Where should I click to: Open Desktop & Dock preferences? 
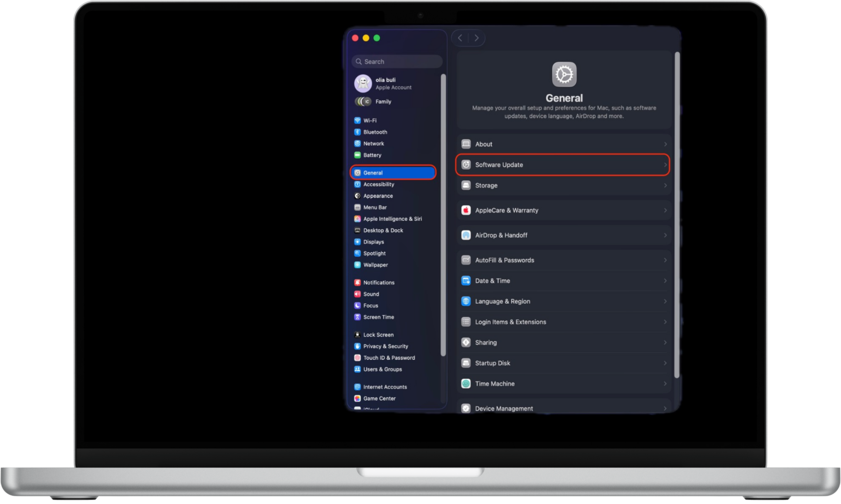(382, 230)
